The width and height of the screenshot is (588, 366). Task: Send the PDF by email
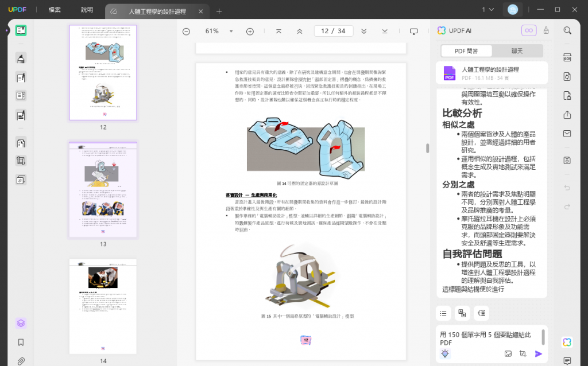567,134
